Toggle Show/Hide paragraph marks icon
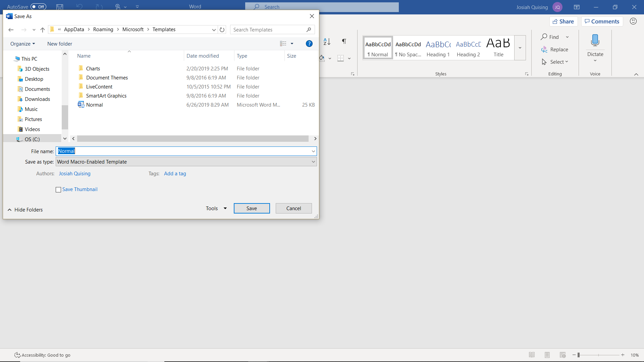Viewport: 644px width, 362px height. (x=344, y=42)
